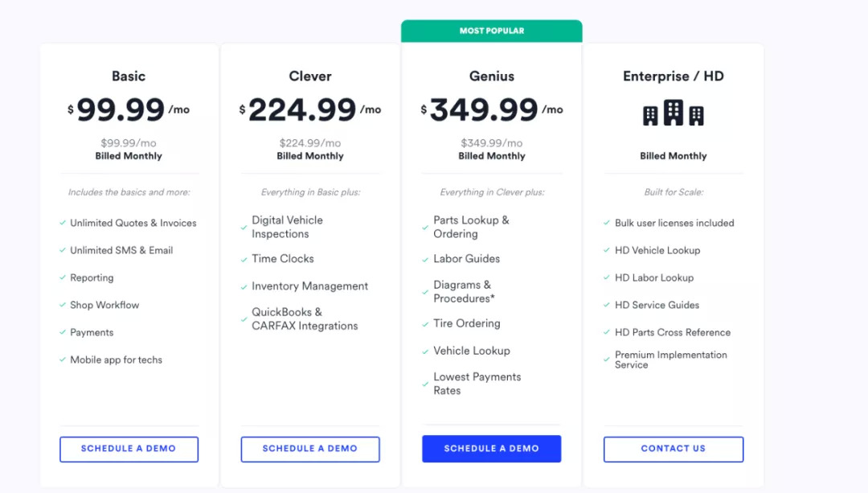
Task: Click checkmark beside Digital Vehicle Inspections
Action: coord(244,228)
